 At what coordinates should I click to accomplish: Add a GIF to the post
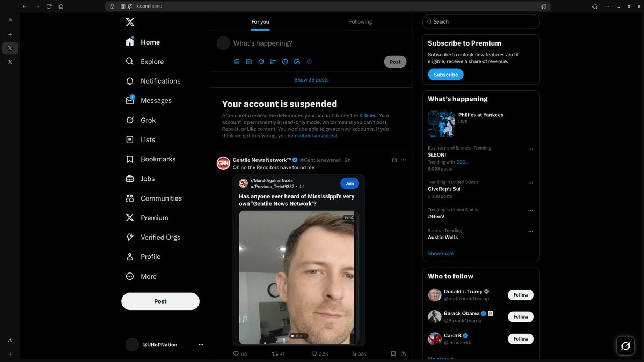tap(249, 62)
